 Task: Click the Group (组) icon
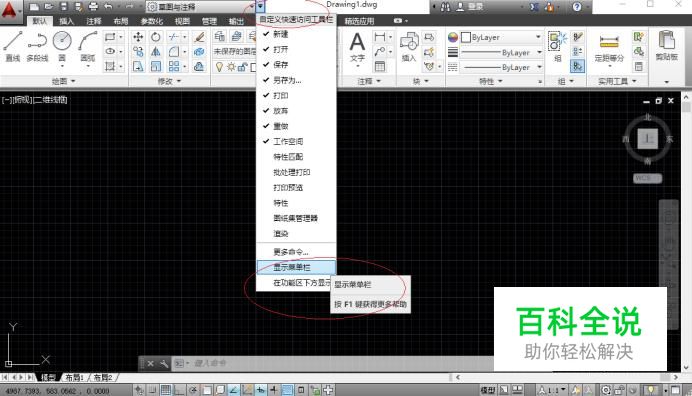click(x=557, y=47)
